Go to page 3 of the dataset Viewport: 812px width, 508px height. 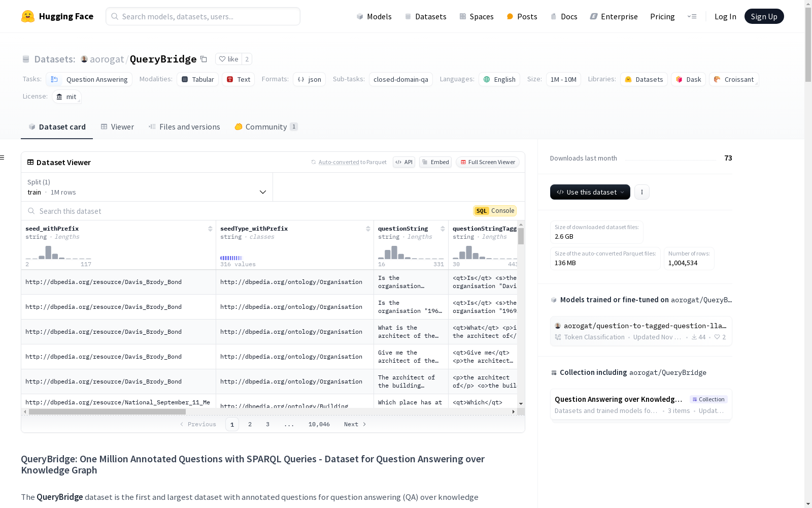[x=267, y=424]
